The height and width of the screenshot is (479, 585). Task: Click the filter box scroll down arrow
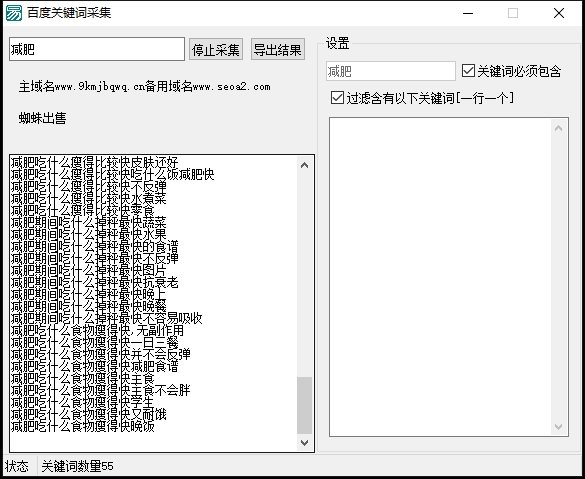click(559, 426)
